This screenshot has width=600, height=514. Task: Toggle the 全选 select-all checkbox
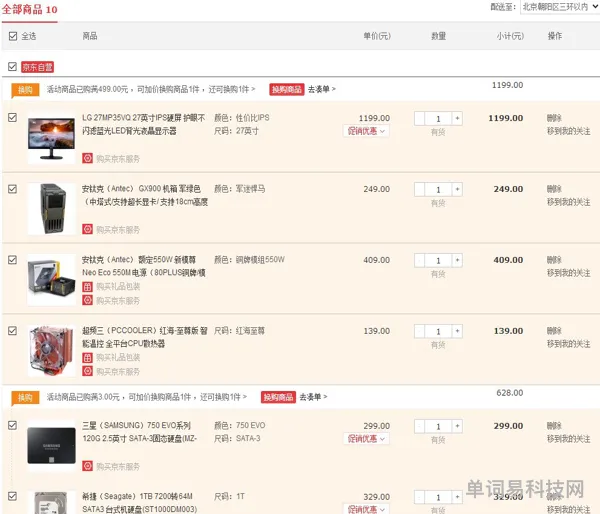coord(13,36)
